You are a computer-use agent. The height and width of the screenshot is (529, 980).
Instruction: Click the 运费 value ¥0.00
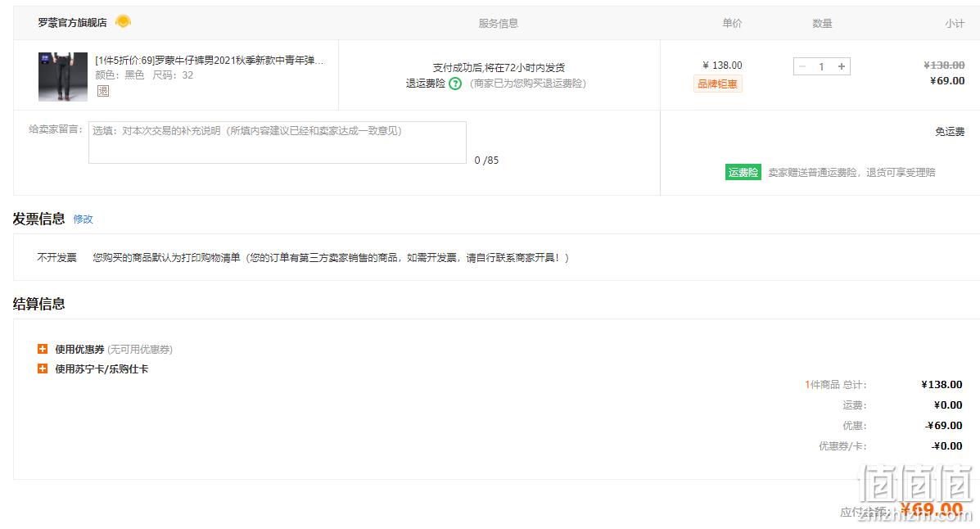point(948,405)
